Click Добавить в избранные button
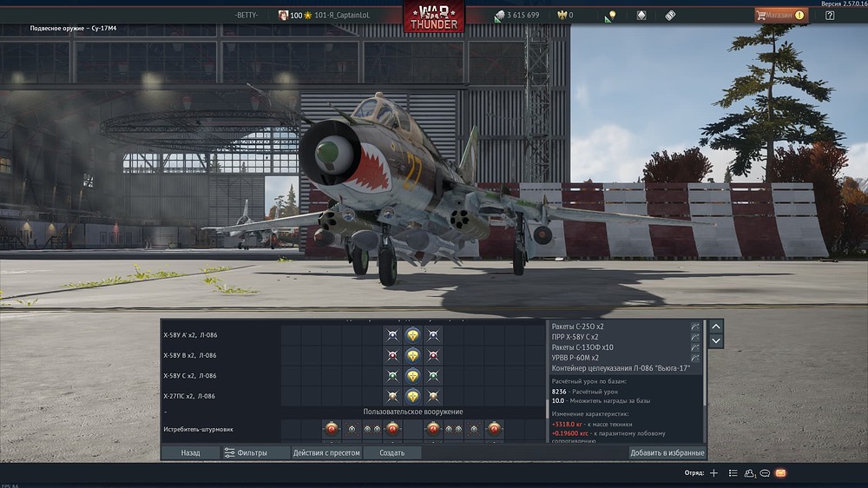 tap(667, 452)
